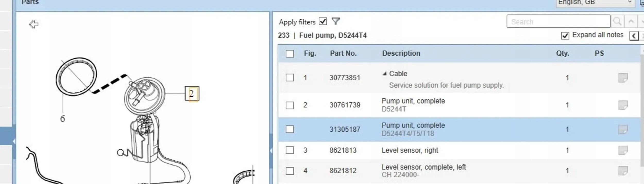Click callout number 2 in the diagram

[192, 93]
